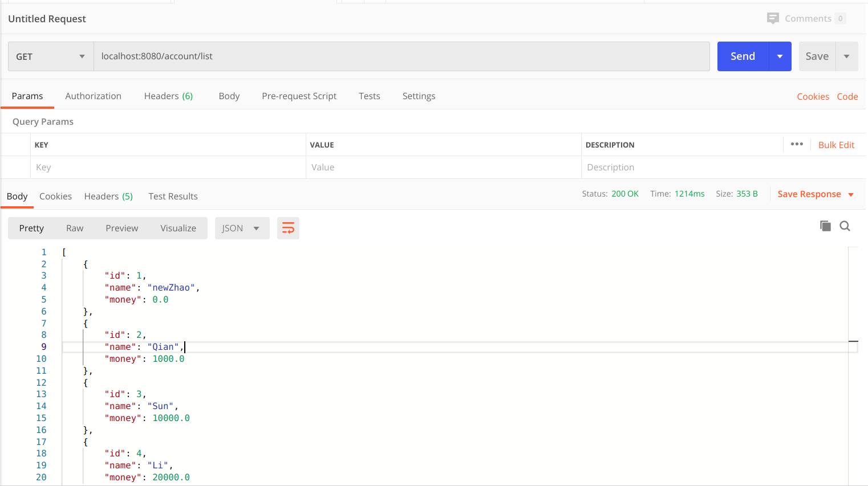Open the GET request method dropdown
Viewport: 868px width, 486px height.
(50, 56)
